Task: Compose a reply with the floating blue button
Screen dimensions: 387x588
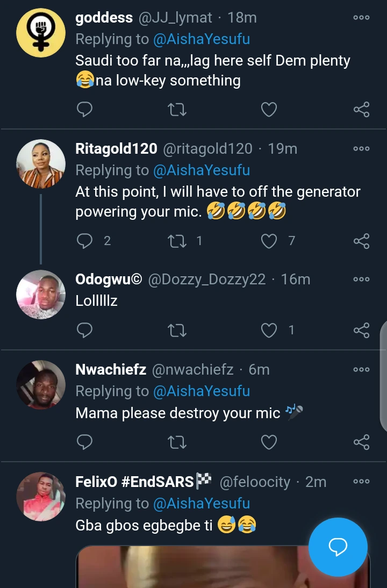Action: pyautogui.click(x=338, y=546)
